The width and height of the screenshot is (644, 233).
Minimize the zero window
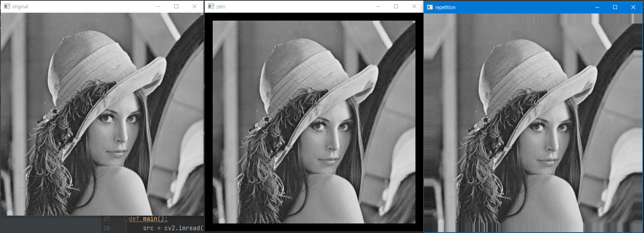click(378, 6)
